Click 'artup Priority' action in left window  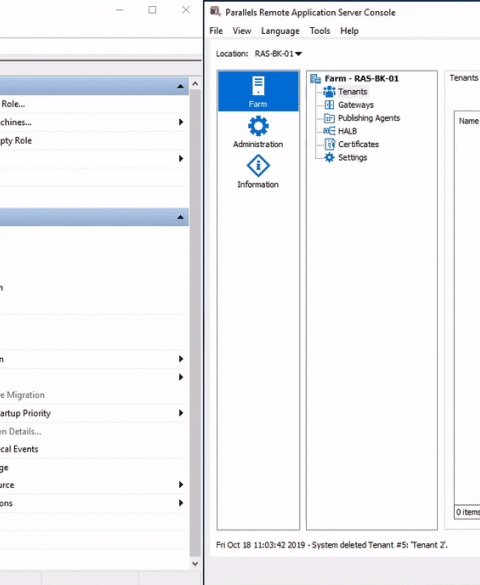coord(25,413)
